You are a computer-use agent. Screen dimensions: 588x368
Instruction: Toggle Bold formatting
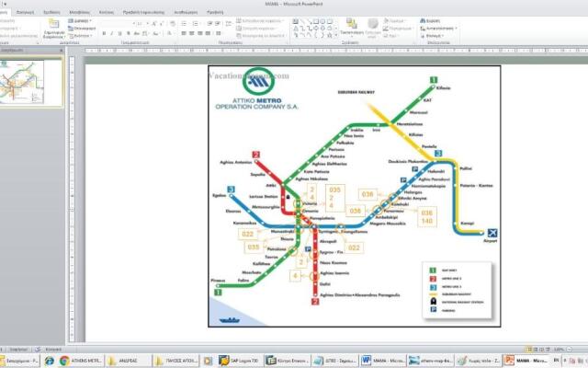click(104, 33)
